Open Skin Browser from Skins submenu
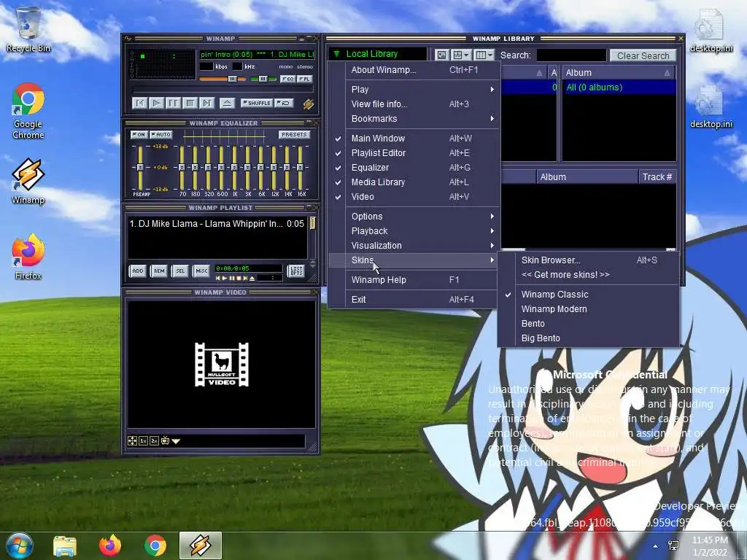Viewport: 747px width, 560px height. pos(589,260)
